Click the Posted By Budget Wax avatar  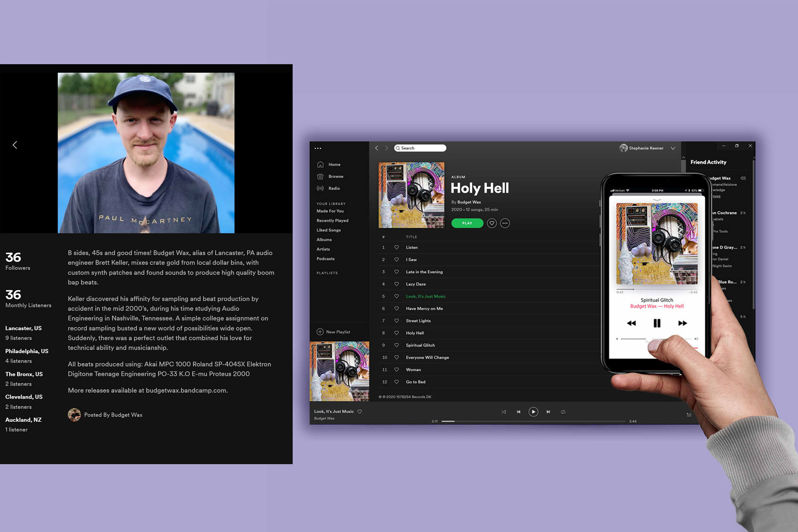(x=74, y=415)
